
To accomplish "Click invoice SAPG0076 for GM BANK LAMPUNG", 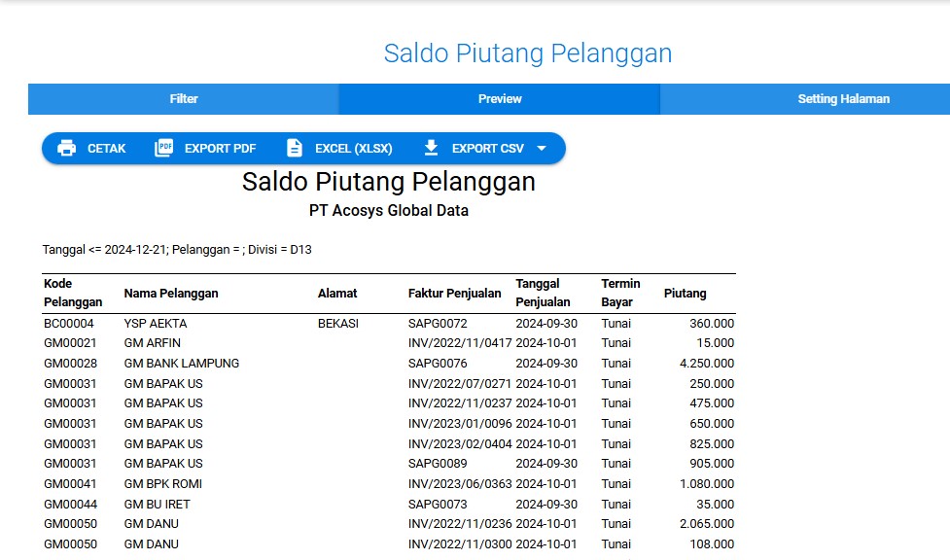I will tap(438, 364).
